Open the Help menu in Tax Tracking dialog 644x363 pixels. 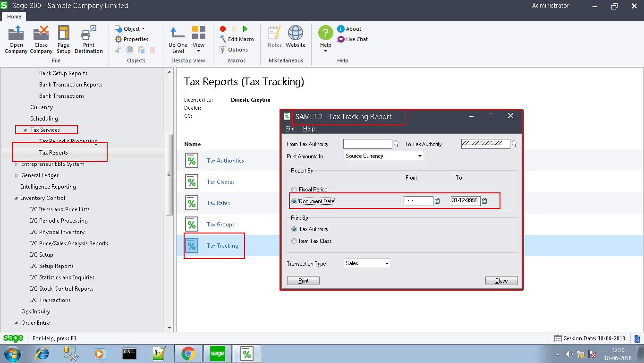(309, 129)
